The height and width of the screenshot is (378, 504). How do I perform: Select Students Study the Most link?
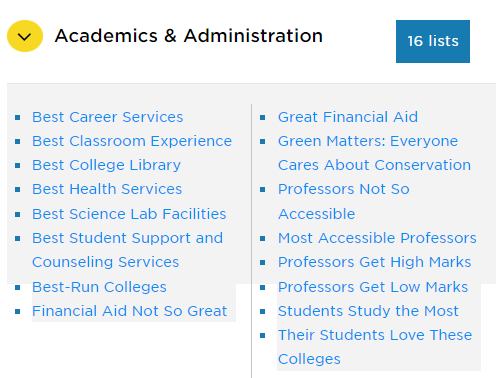[368, 311]
